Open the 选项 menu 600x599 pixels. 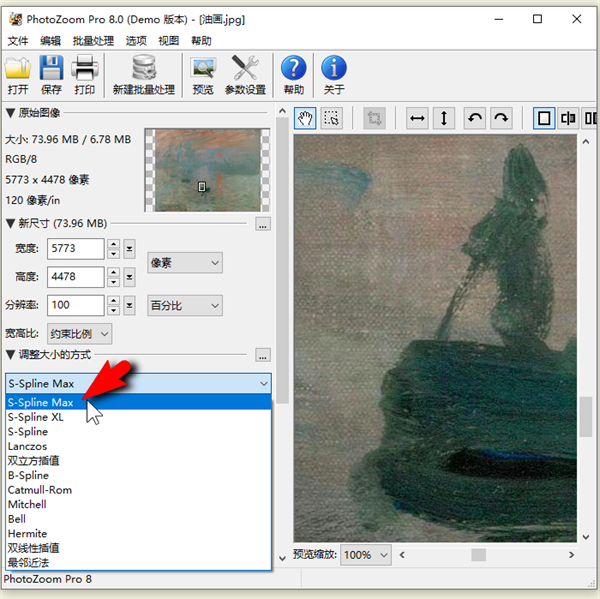tap(136, 41)
